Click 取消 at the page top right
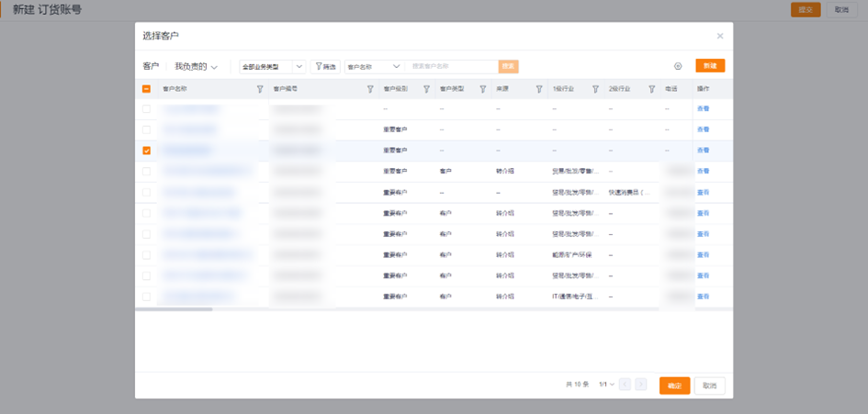Screen dimensions: 868x414 tap(841, 9)
